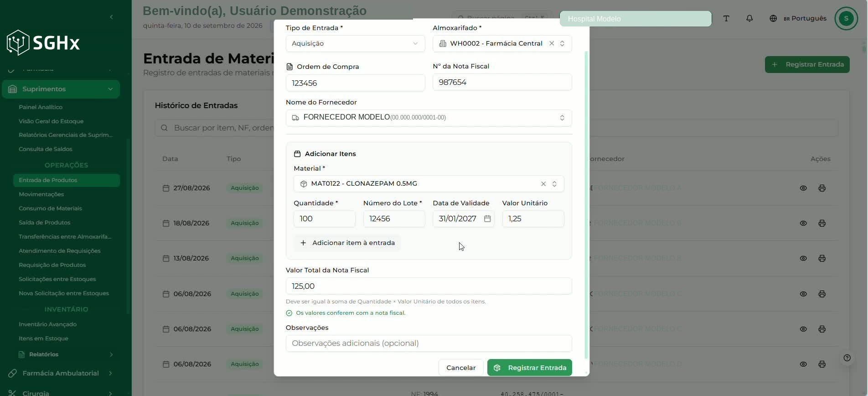This screenshot has height=396, width=868.
Task: Open the text size settings icon
Action: pos(726,19)
